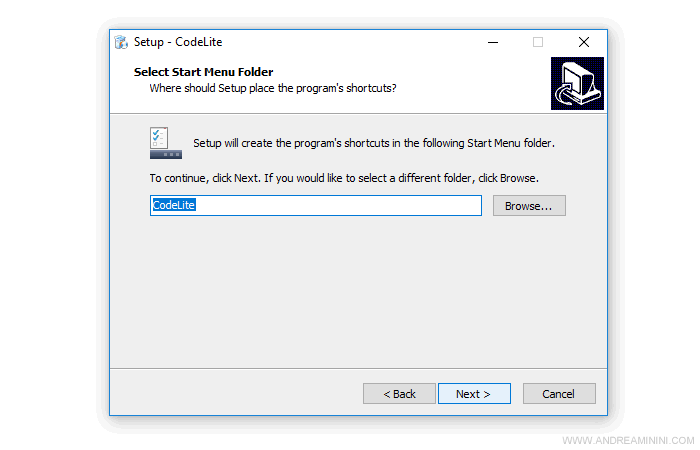
Task: Go to the previous step with Back
Action: pos(399,394)
